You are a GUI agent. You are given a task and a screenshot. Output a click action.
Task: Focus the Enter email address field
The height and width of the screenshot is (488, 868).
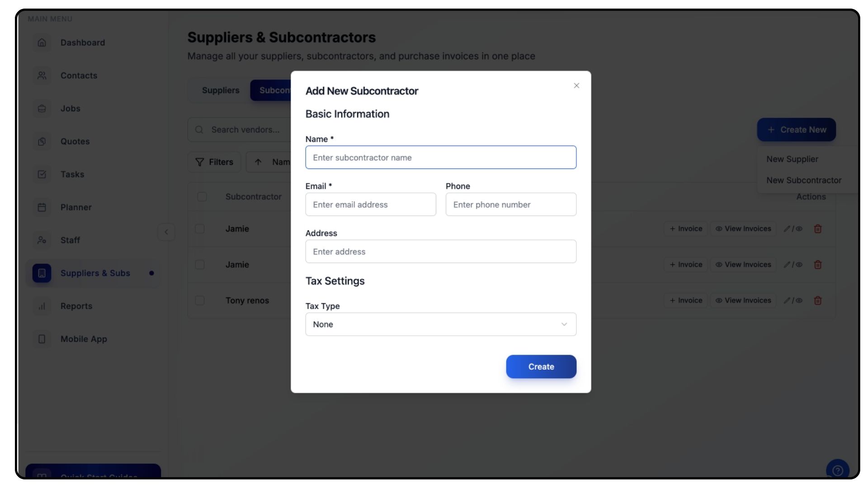(x=371, y=205)
